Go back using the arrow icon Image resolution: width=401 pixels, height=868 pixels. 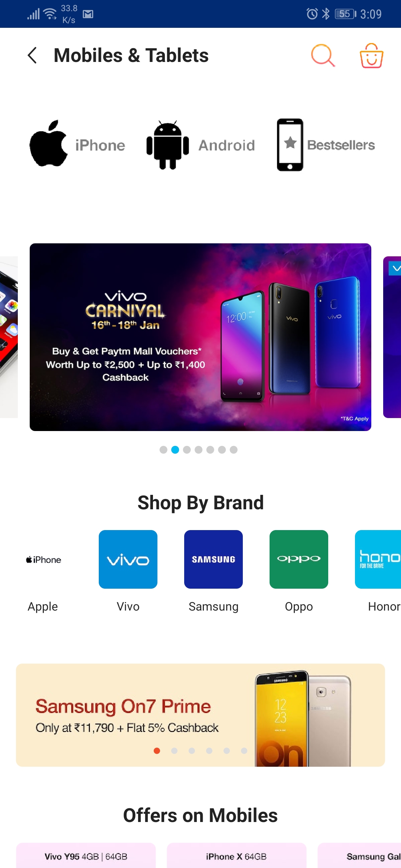pos(32,55)
